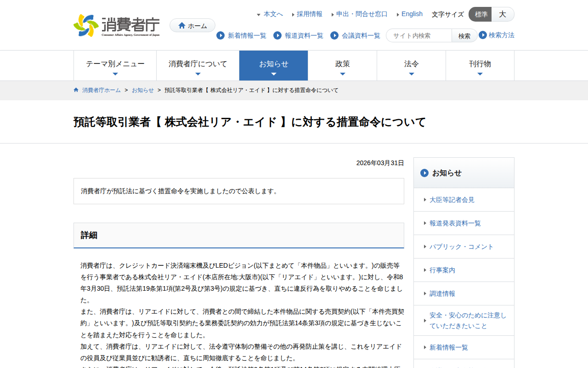Set text size to 大
The height and width of the screenshot is (368, 588).
[x=503, y=14]
